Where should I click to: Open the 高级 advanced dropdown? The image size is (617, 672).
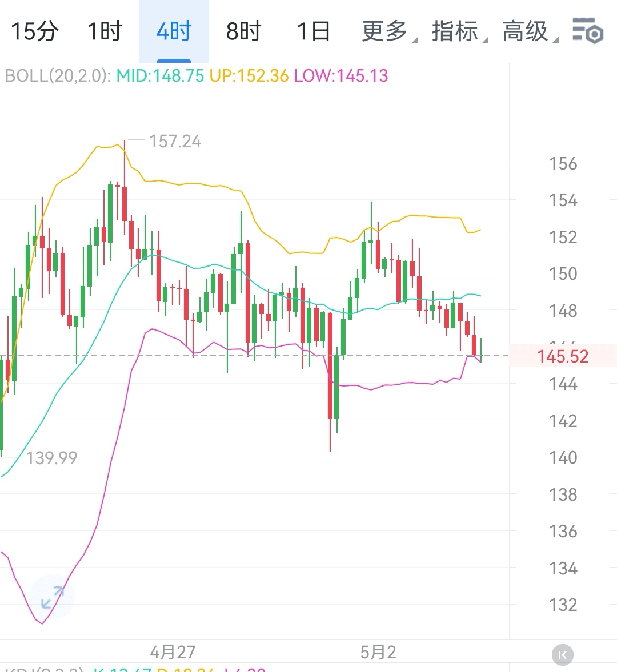click(530, 31)
